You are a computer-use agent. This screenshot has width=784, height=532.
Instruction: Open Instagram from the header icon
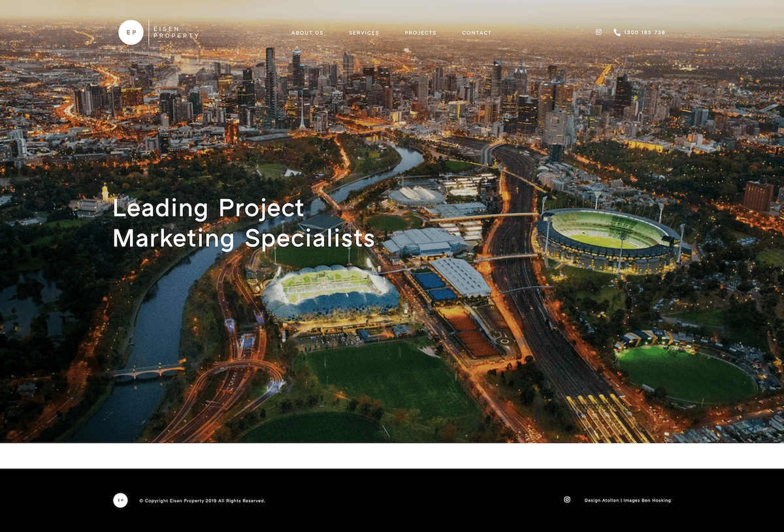coord(598,32)
